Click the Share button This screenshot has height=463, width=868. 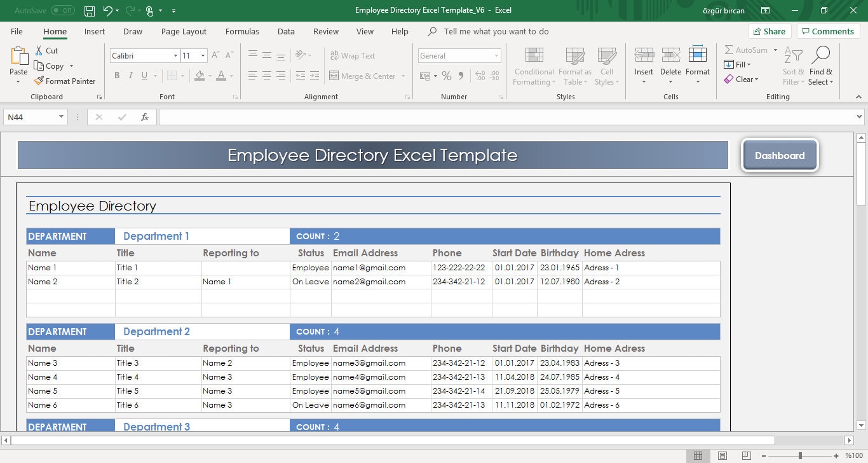click(x=770, y=31)
